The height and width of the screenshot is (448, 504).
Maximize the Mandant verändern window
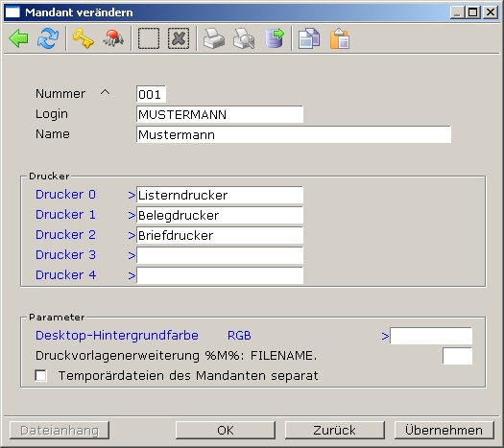coord(473,12)
